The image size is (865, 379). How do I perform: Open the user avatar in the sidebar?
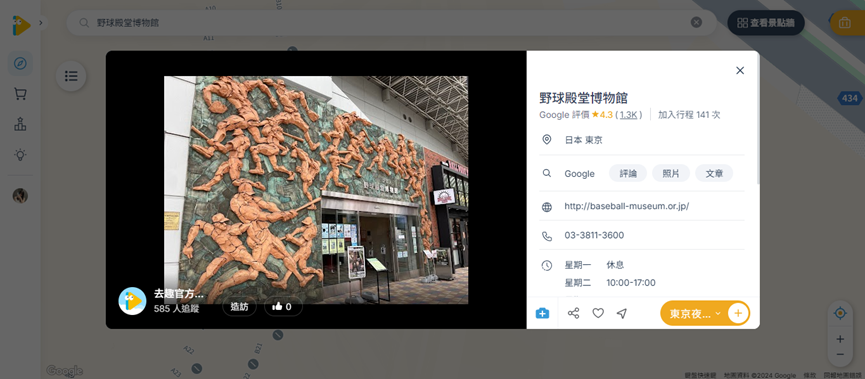click(x=20, y=195)
